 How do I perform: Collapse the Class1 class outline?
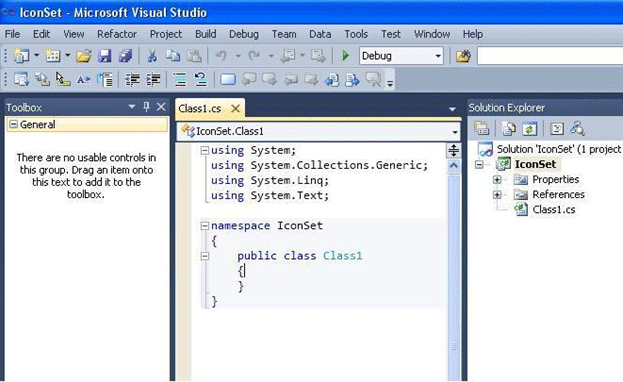point(205,256)
